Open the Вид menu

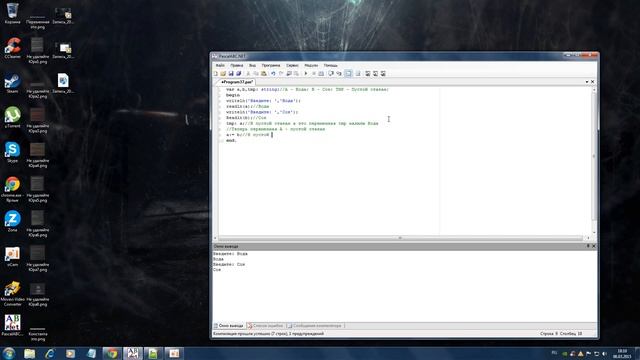tap(252, 65)
